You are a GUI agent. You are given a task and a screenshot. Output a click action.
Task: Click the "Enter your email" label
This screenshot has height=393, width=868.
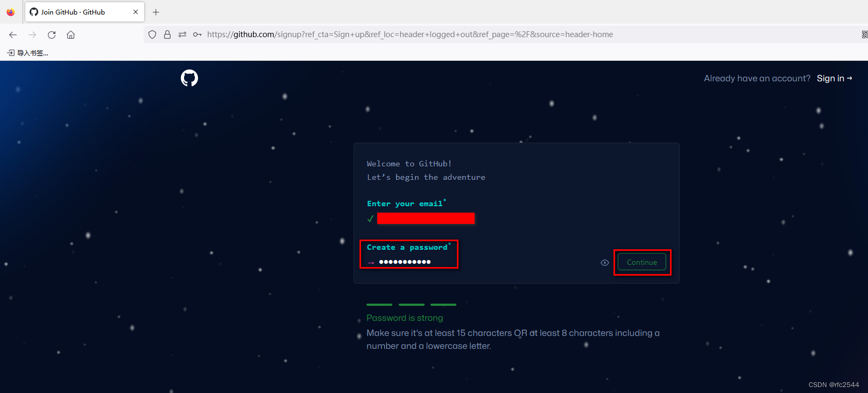(405, 203)
